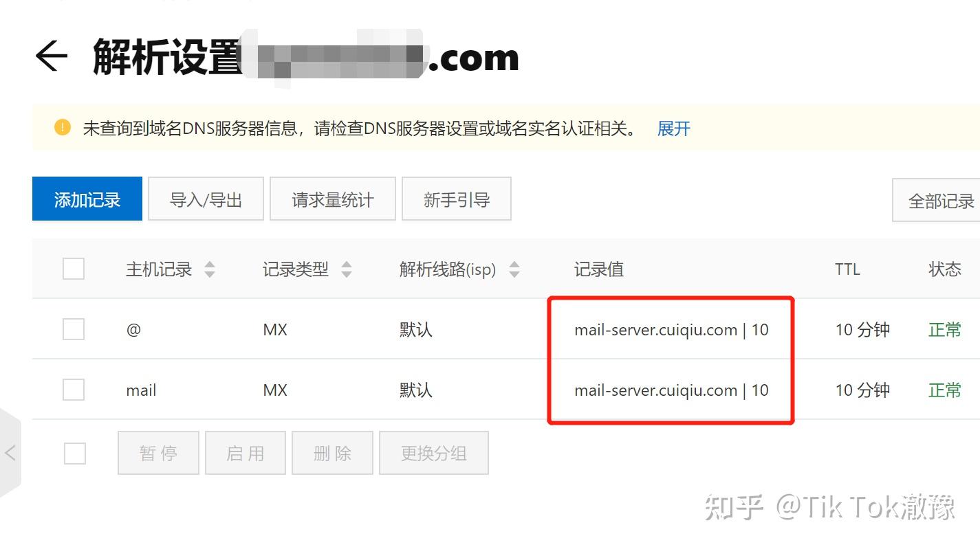
Task: Click the 添加记录 button
Action: (x=87, y=199)
